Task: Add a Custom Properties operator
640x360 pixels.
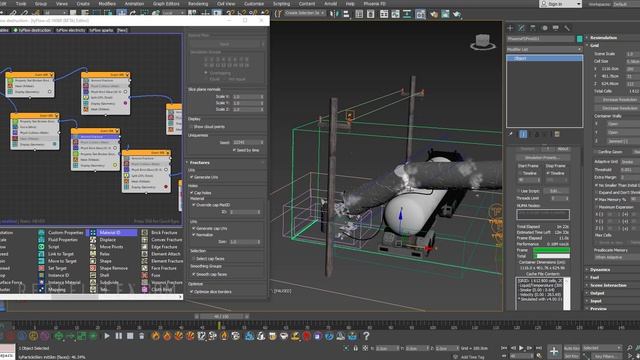Action: (65, 233)
